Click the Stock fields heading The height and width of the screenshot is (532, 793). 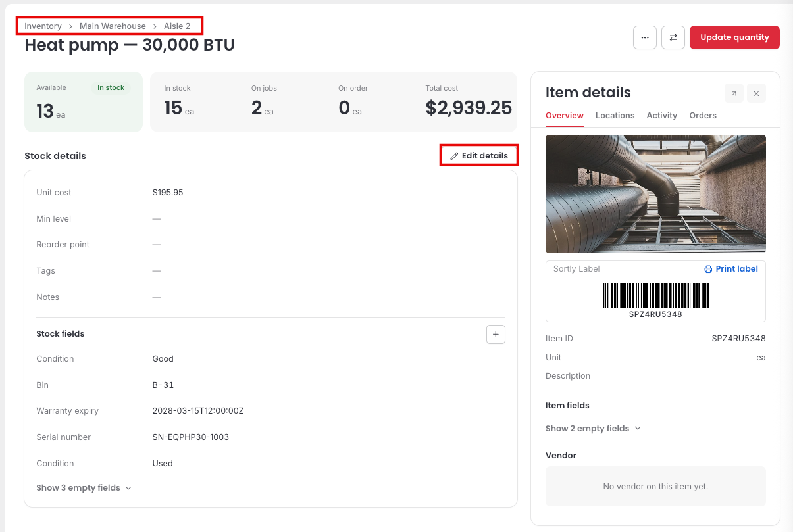[60, 334]
